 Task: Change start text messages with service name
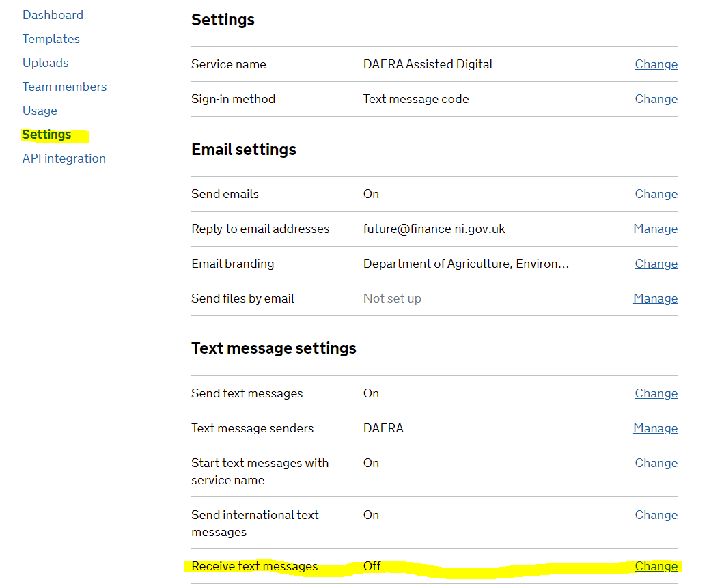click(656, 462)
